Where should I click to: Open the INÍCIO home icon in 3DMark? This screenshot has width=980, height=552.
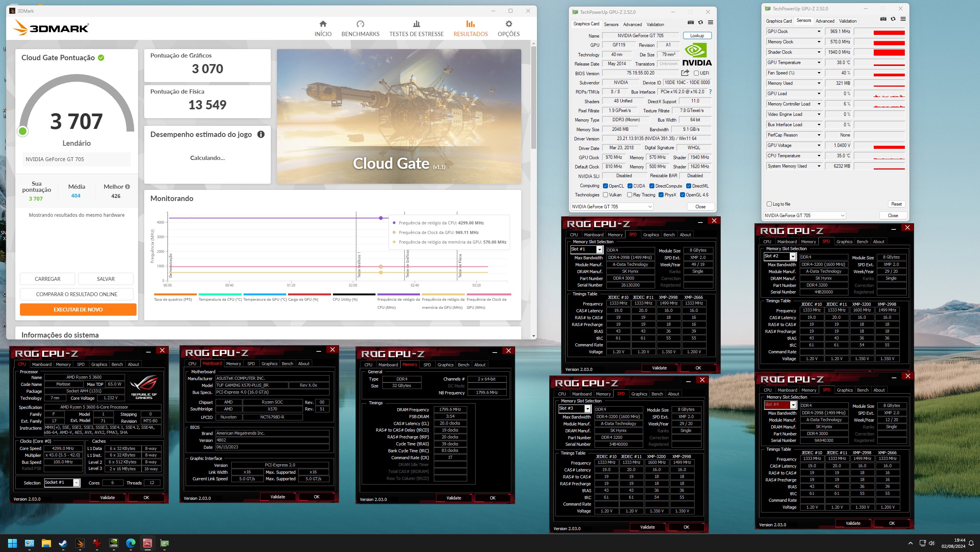pyautogui.click(x=323, y=24)
